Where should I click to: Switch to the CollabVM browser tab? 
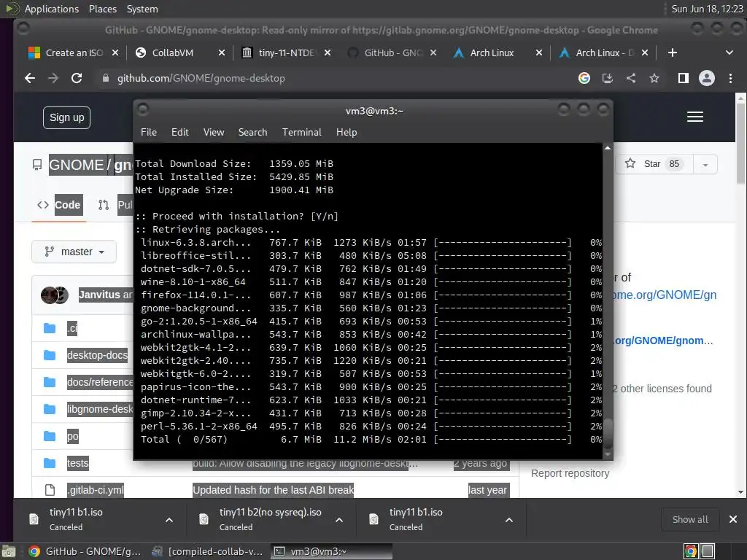180,52
